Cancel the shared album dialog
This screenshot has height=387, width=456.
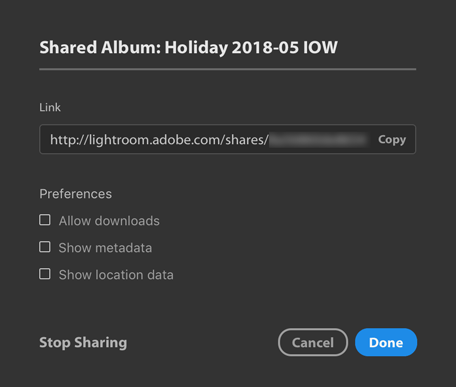pos(313,342)
